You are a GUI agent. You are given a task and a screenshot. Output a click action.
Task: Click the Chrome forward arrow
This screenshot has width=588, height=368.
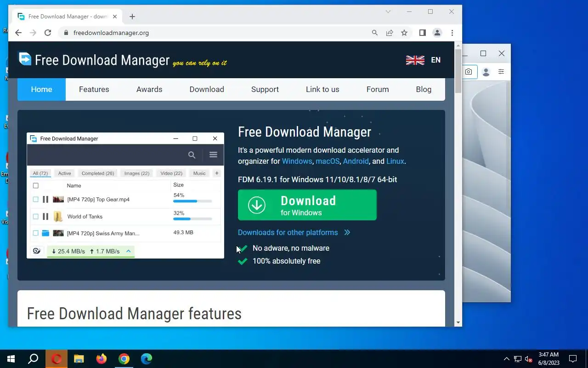33,33
